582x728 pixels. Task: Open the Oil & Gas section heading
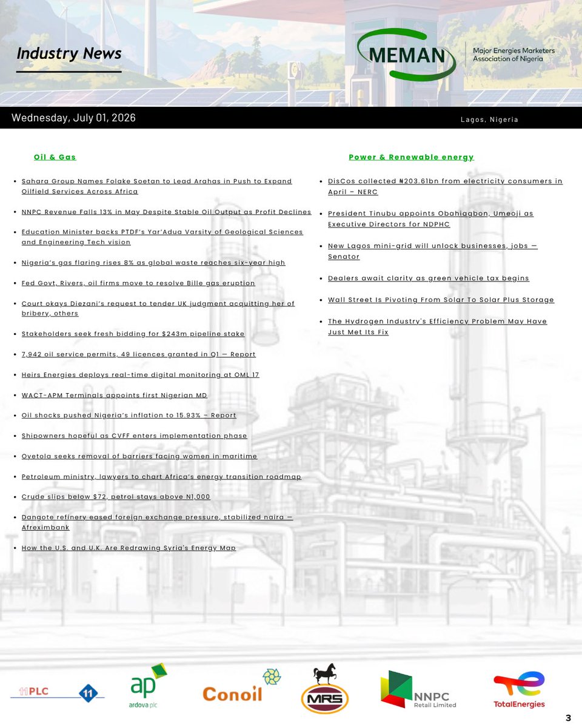[x=55, y=157]
